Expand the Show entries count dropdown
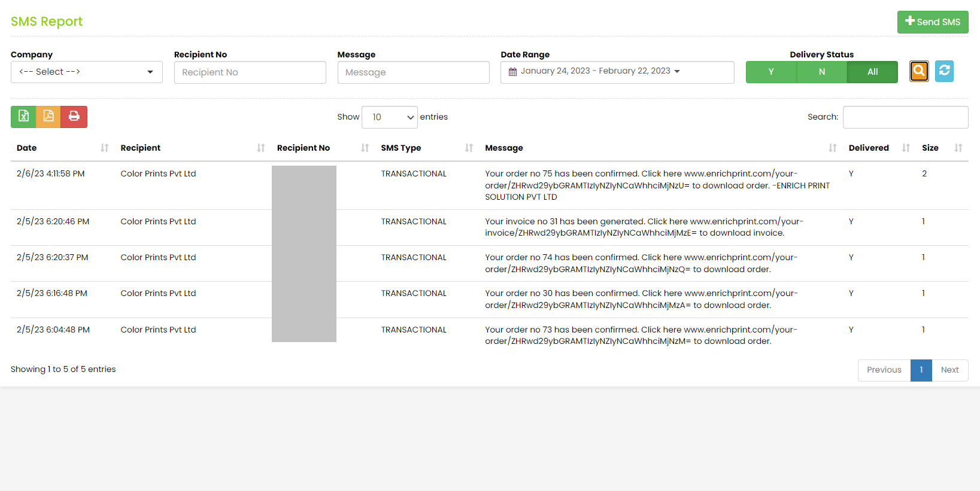Image resolution: width=980 pixels, height=491 pixels. point(390,117)
